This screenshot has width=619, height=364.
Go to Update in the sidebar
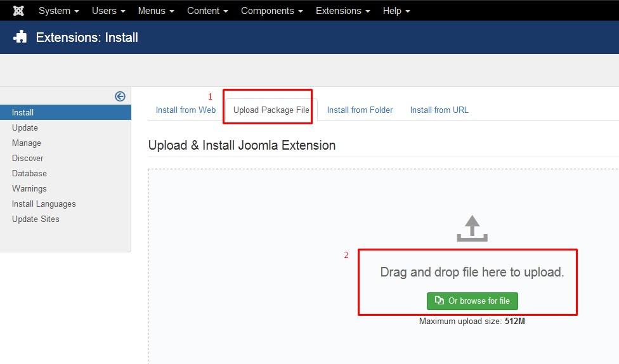coord(25,127)
